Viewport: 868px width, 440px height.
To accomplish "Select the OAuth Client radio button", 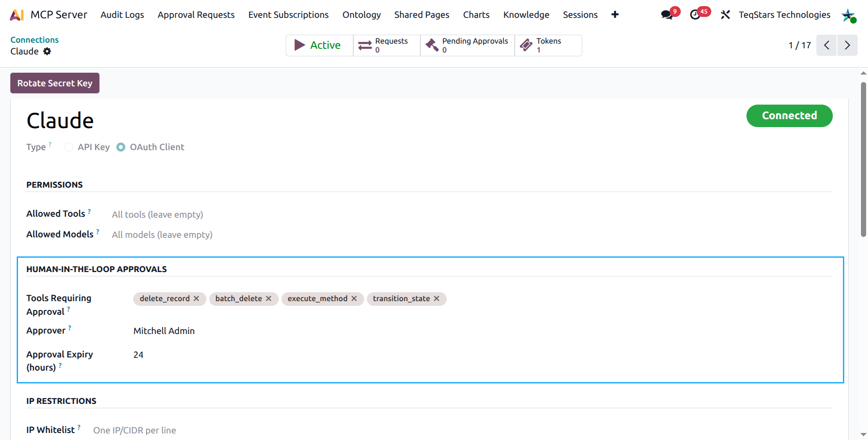I will tap(121, 147).
